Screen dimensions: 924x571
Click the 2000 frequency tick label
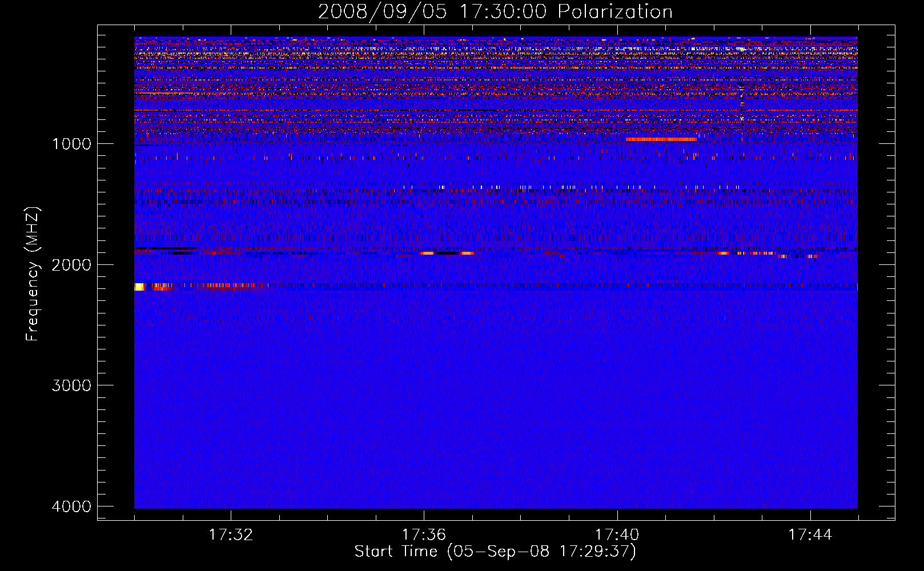[x=71, y=264]
